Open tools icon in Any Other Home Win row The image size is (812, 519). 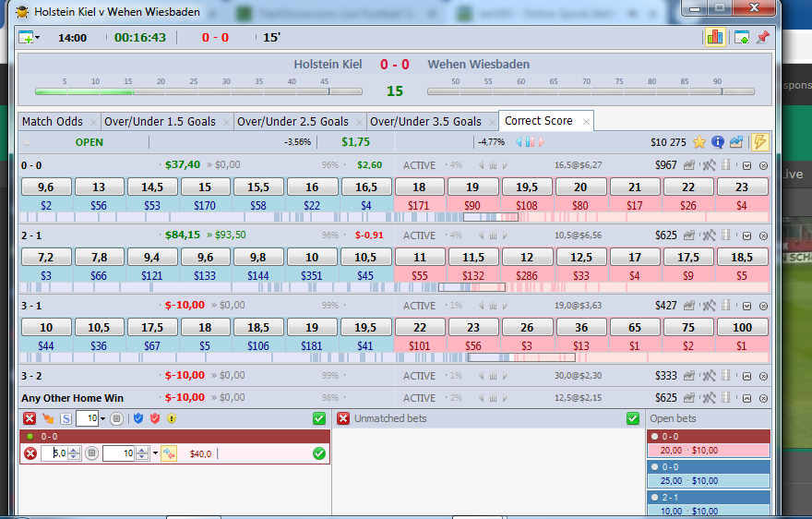click(709, 398)
